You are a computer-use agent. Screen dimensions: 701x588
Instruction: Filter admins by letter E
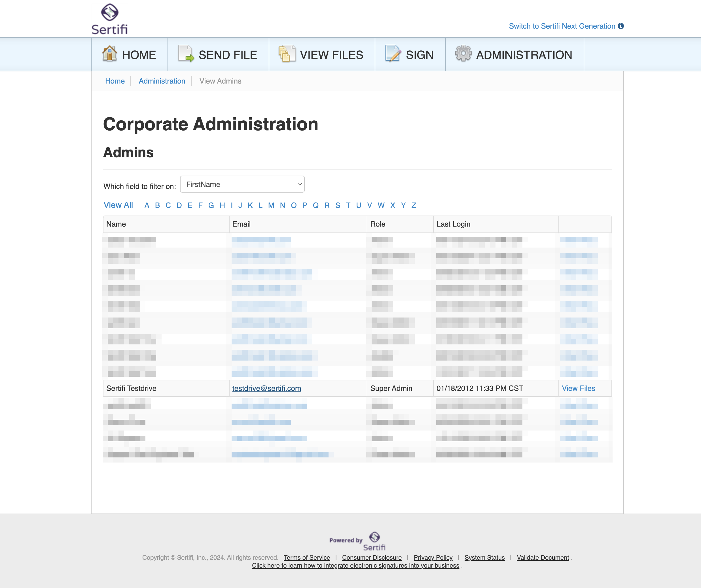[x=190, y=205]
